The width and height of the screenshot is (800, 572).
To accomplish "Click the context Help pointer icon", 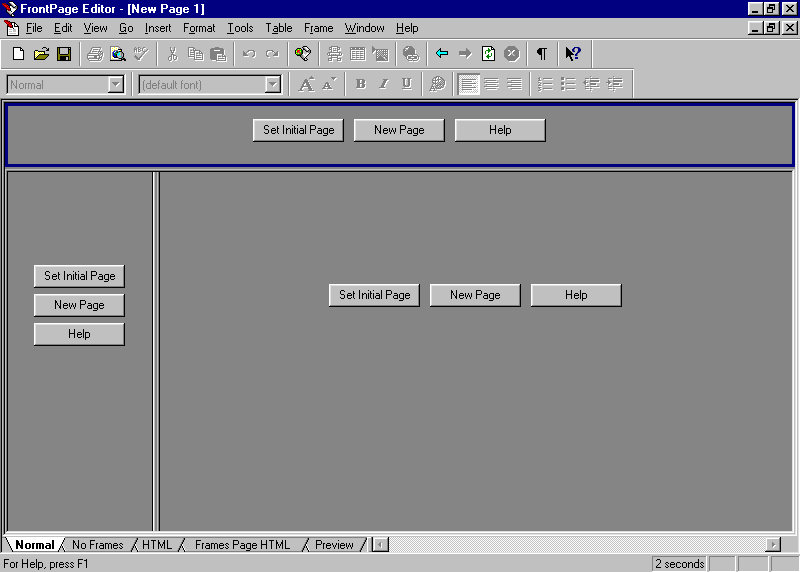I will (x=573, y=54).
